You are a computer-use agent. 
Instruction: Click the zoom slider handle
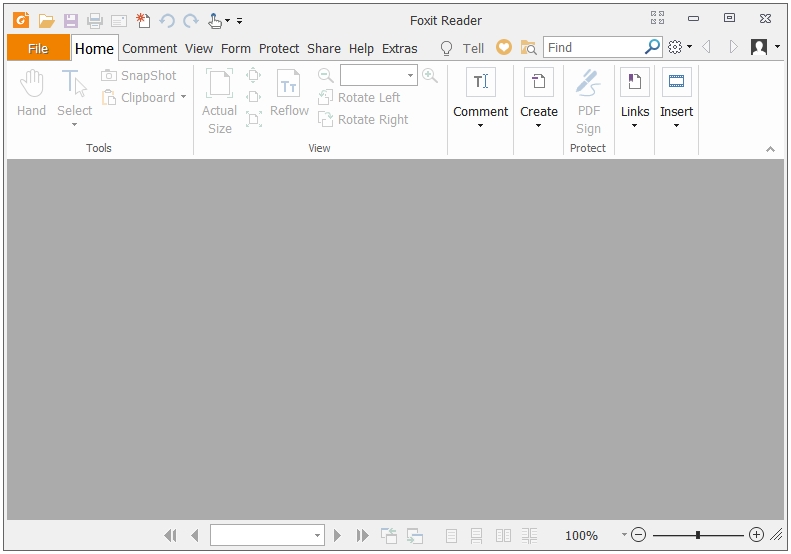click(x=698, y=535)
